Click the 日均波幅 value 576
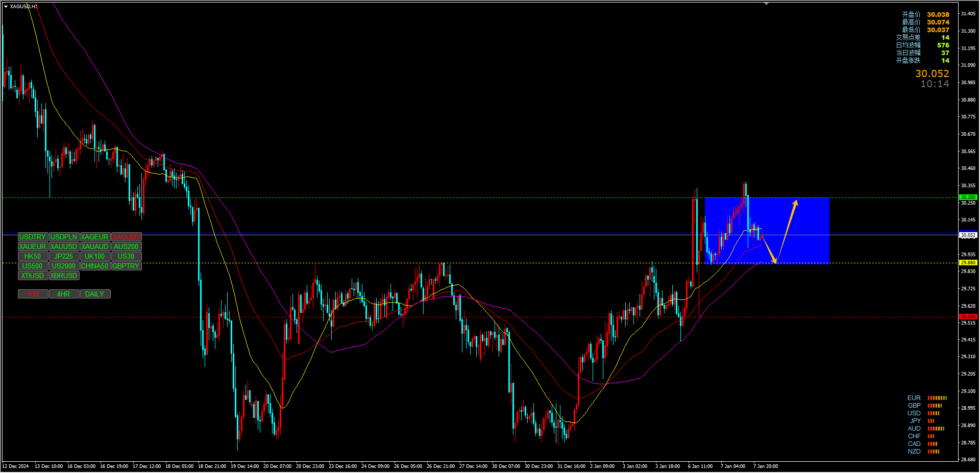Screen dimensions: 980x473 coord(943,45)
